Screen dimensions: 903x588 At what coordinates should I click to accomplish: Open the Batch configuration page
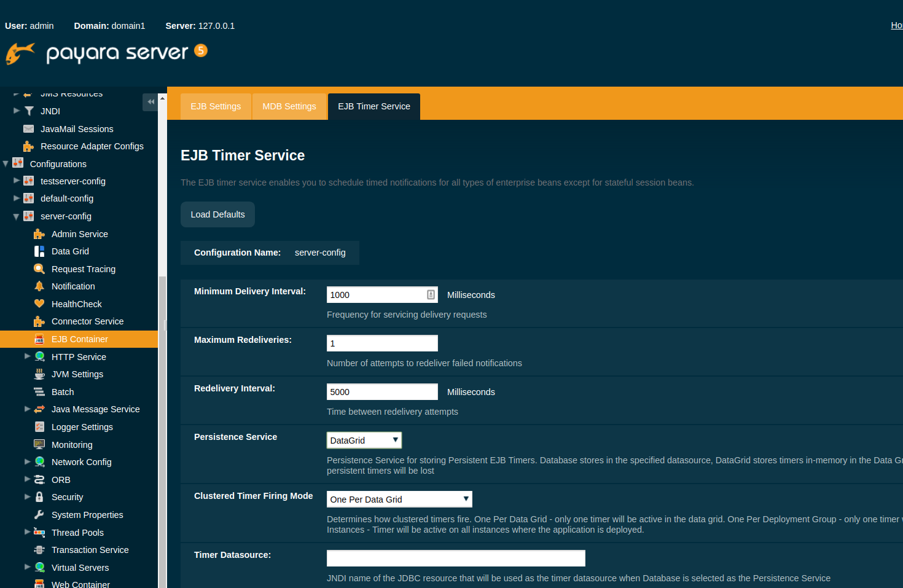[x=63, y=392]
